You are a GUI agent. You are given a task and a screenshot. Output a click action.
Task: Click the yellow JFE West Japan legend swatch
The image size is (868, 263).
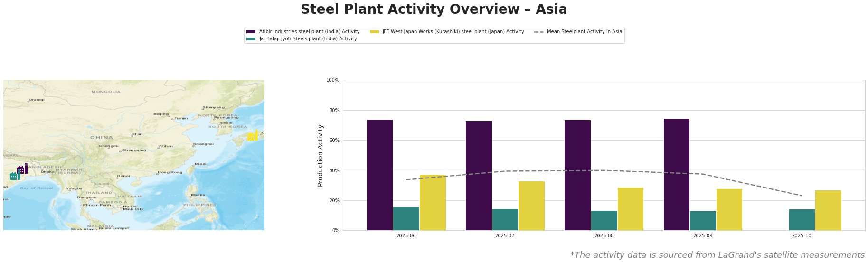pyautogui.click(x=374, y=32)
